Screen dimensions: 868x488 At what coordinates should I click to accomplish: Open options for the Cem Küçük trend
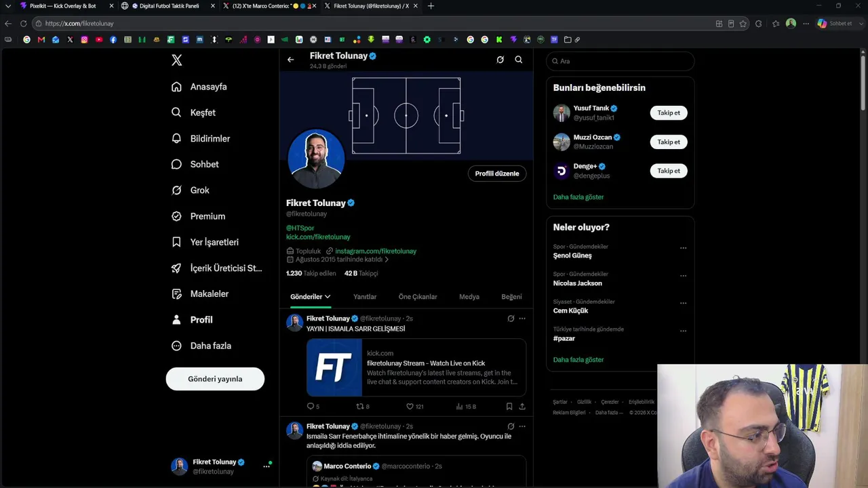coord(683,303)
